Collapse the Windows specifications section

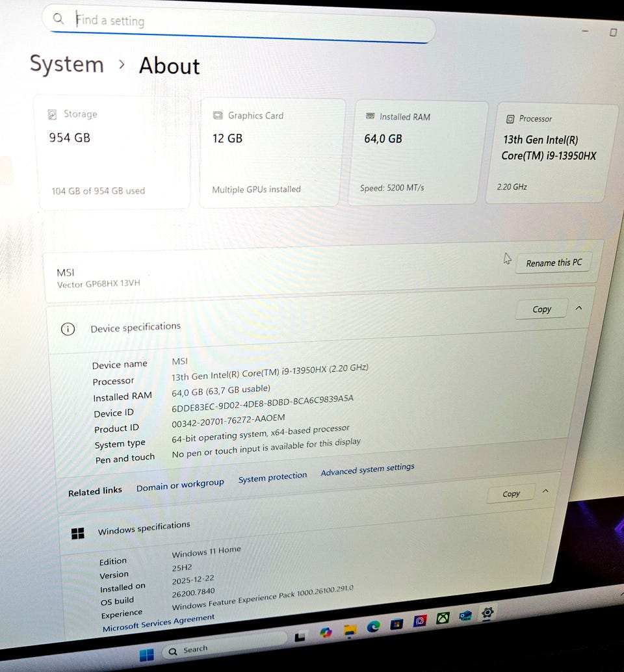[x=545, y=491]
